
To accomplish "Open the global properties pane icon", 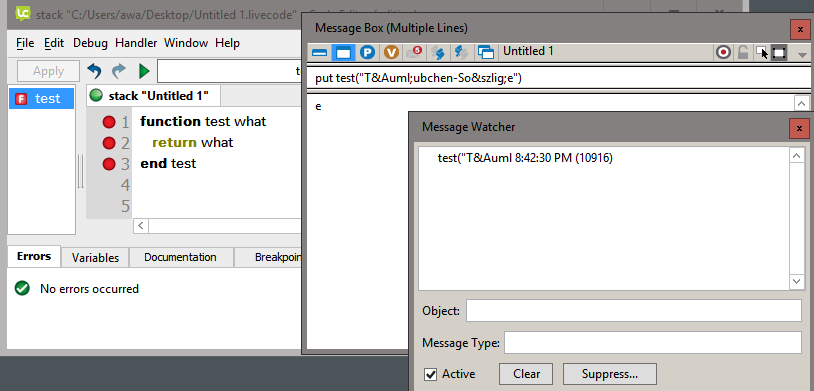I will point(368,52).
